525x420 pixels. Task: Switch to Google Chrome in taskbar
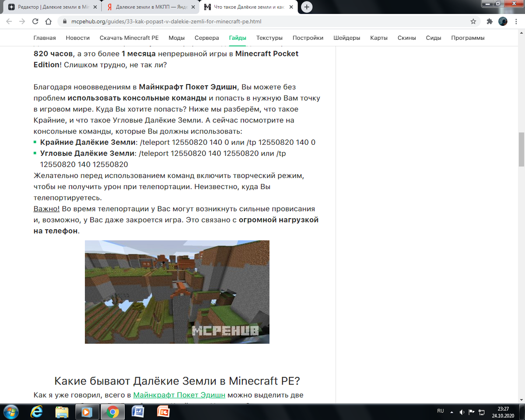pyautogui.click(x=112, y=412)
